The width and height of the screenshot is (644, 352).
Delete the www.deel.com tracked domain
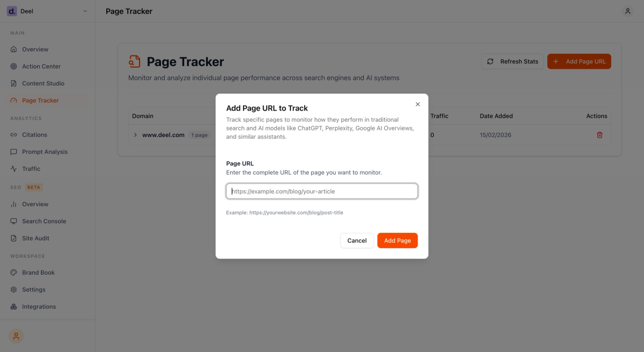[599, 135]
